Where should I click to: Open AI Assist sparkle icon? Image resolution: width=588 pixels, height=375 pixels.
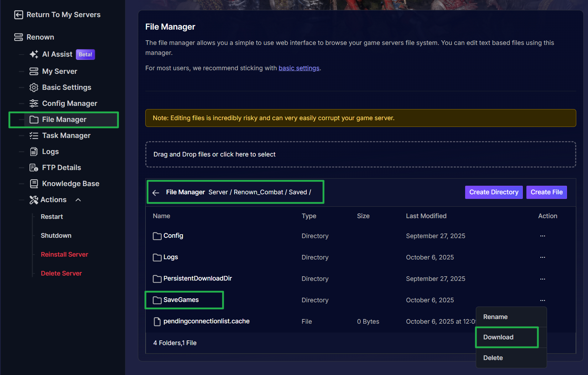tap(34, 54)
